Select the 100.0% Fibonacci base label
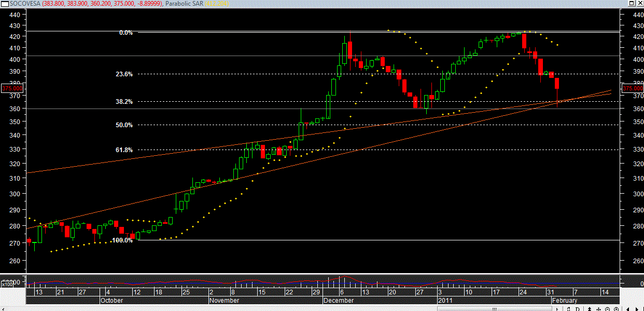 (x=122, y=240)
